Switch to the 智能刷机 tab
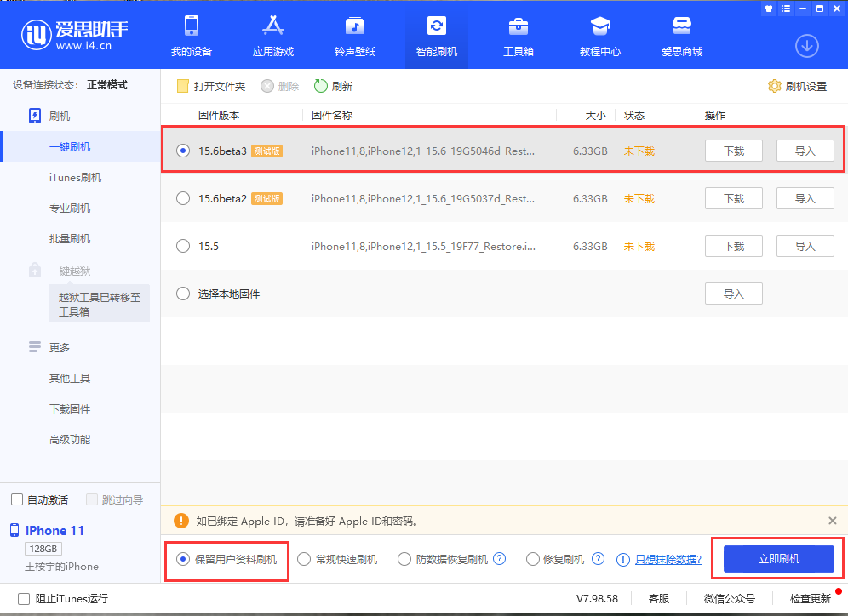Viewport: 848px width, 616px height. (436, 36)
